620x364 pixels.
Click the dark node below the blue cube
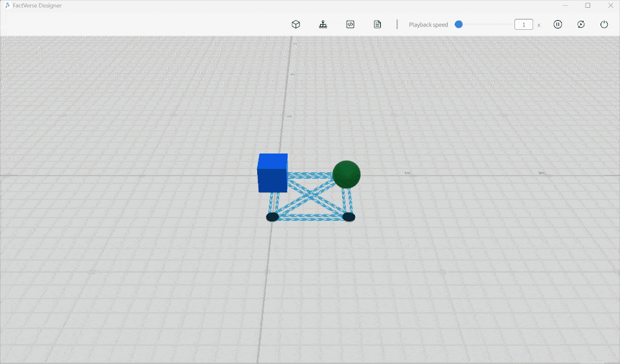point(273,216)
